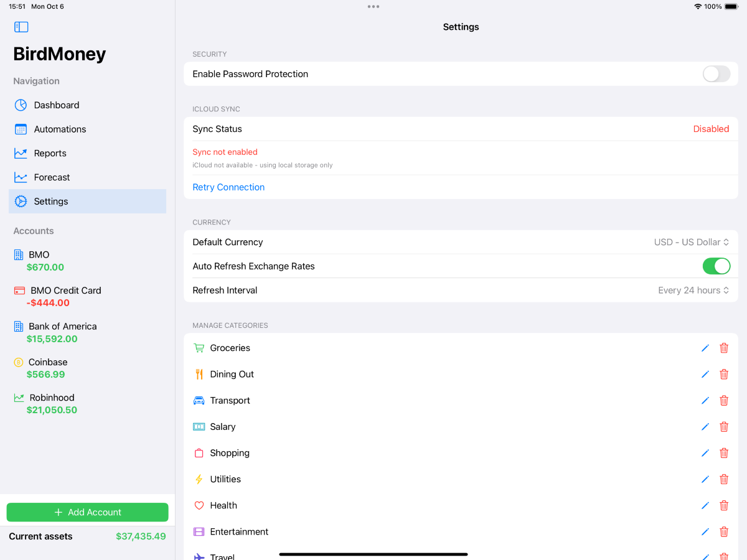The image size is (747, 560).
Task: Open the BMO Credit Card account
Action: click(65, 296)
